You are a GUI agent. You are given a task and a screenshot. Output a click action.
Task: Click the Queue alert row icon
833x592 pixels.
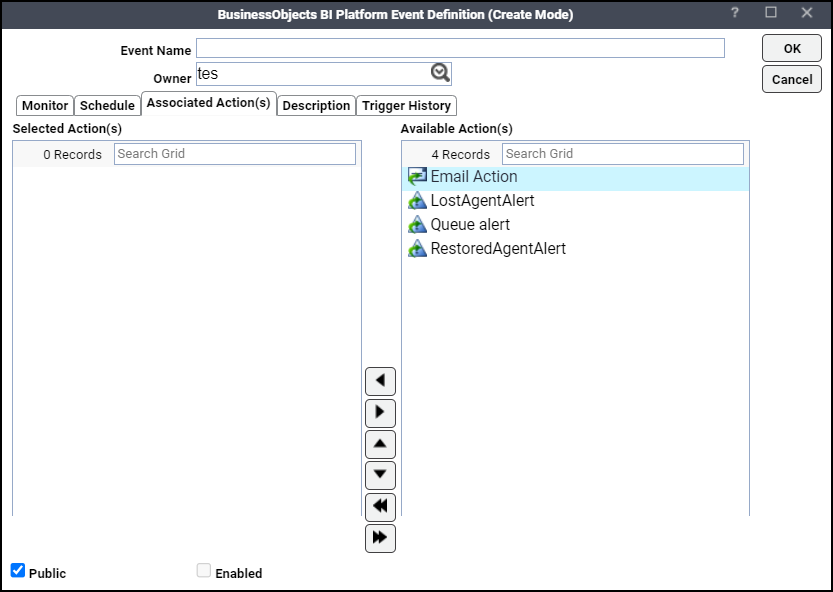pyautogui.click(x=417, y=225)
